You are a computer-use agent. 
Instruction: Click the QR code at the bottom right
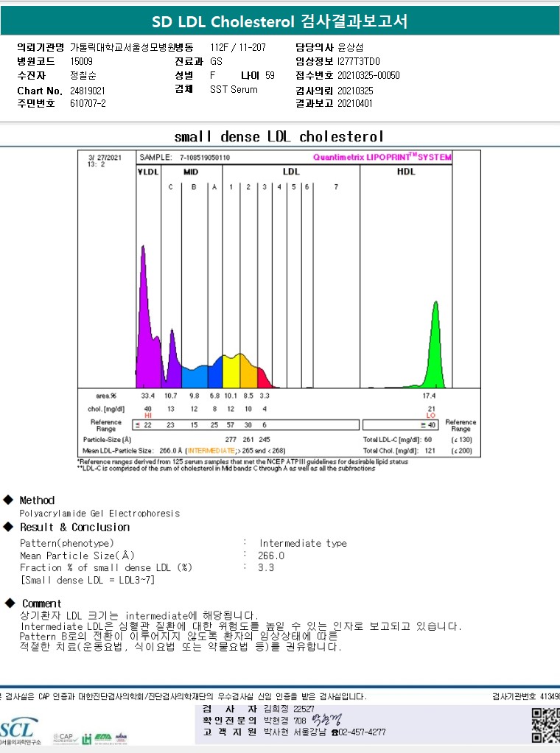[x=546, y=725]
